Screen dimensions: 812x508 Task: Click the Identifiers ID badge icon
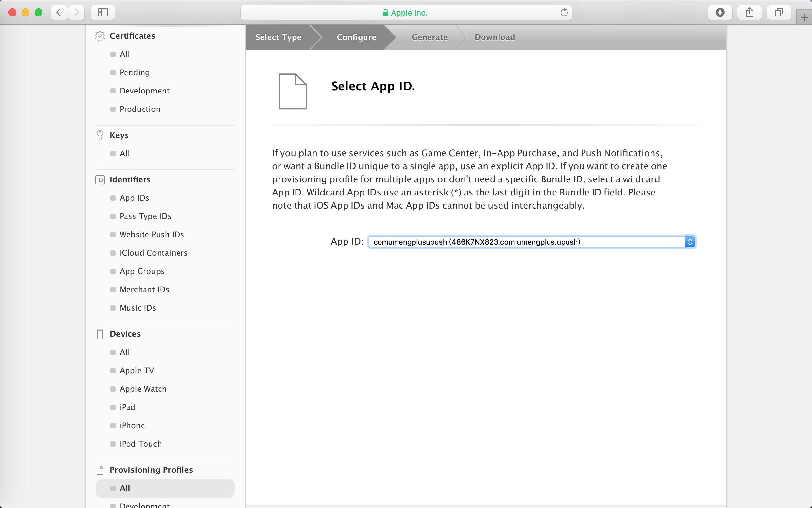100,180
